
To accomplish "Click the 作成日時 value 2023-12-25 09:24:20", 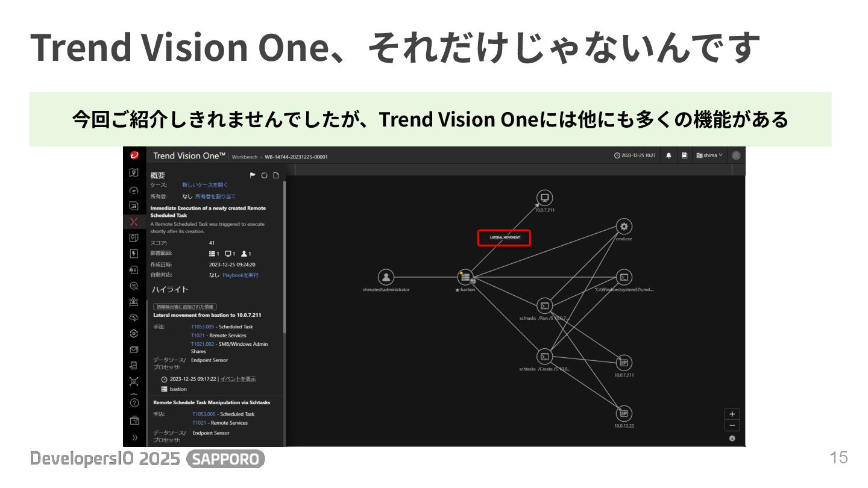I will (x=232, y=264).
